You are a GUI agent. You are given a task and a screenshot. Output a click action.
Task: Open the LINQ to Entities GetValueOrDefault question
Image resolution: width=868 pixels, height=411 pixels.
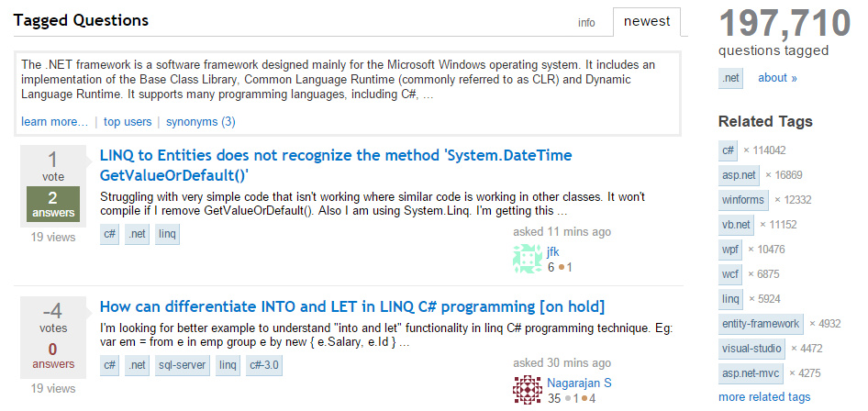336,165
